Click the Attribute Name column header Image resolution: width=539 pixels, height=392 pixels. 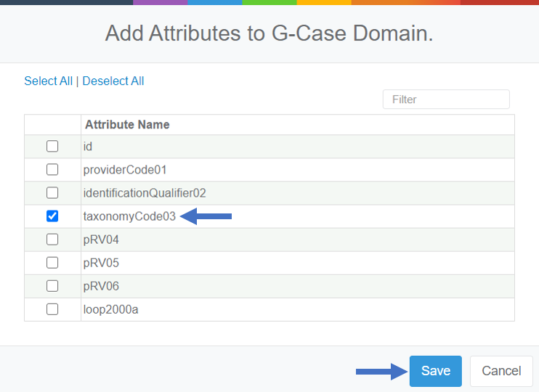(127, 124)
